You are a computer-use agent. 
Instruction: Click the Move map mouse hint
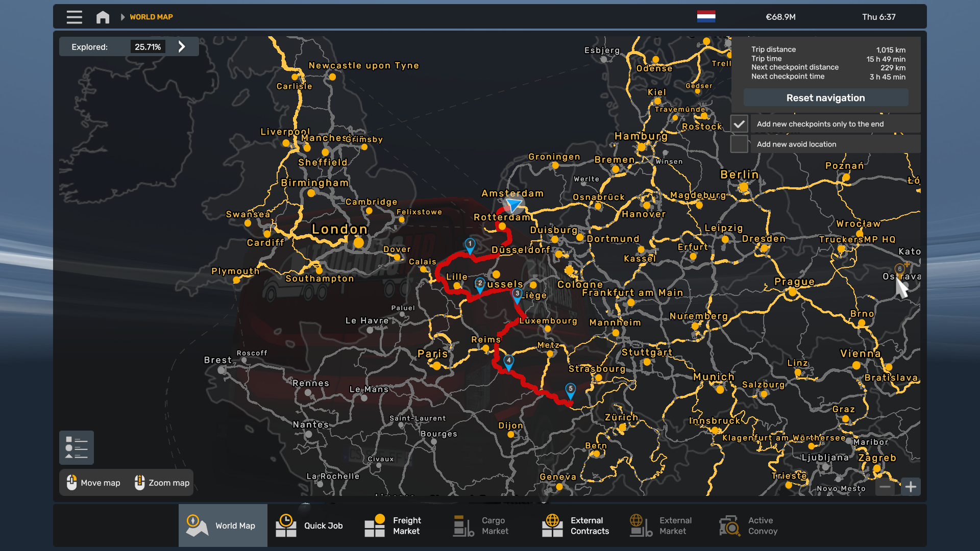pyautogui.click(x=93, y=483)
